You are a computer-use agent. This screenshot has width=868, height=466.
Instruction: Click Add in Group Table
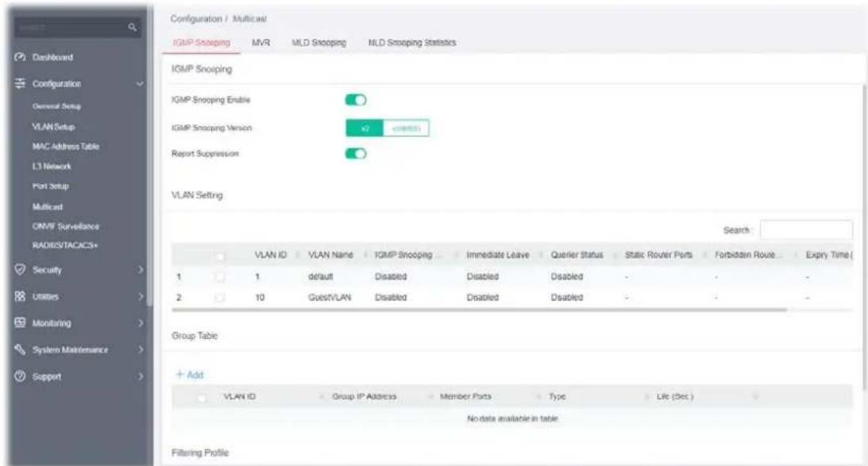(x=190, y=375)
